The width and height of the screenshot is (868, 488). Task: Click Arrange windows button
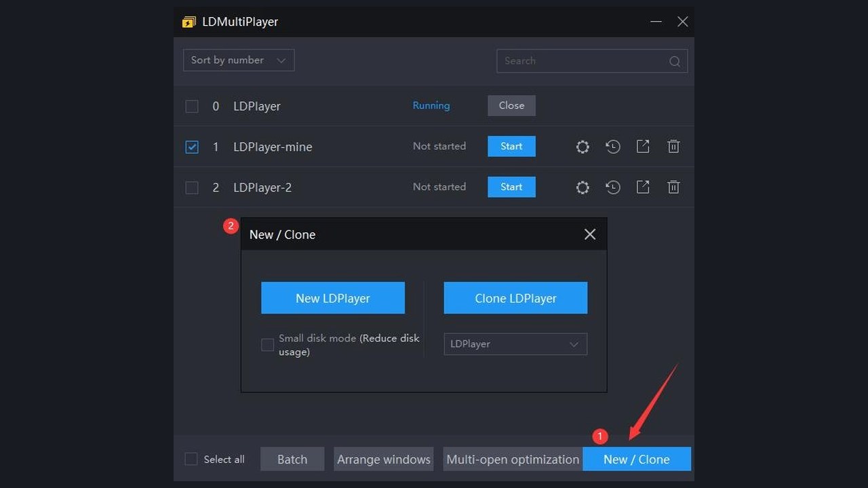(x=384, y=459)
